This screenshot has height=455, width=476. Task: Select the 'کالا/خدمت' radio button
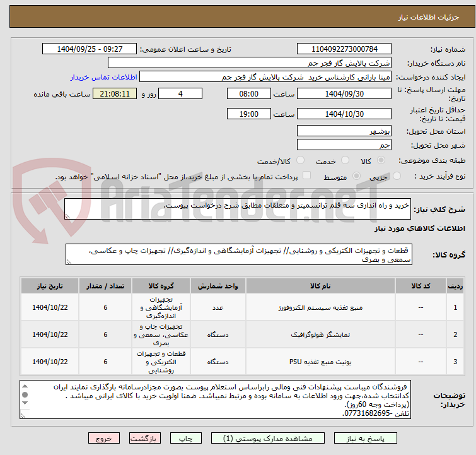[x=300, y=160]
